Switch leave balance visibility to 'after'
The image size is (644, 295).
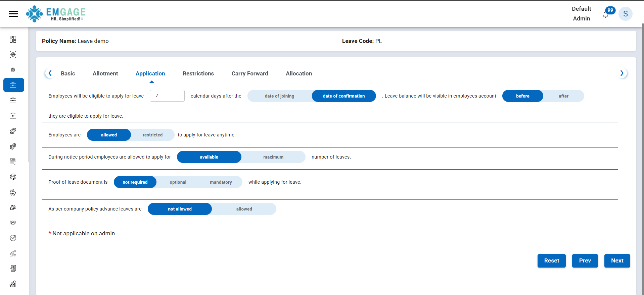click(563, 96)
